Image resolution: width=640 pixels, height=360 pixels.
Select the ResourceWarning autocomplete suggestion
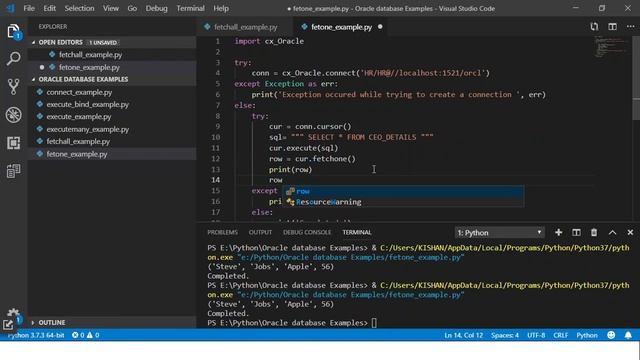point(403,202)
